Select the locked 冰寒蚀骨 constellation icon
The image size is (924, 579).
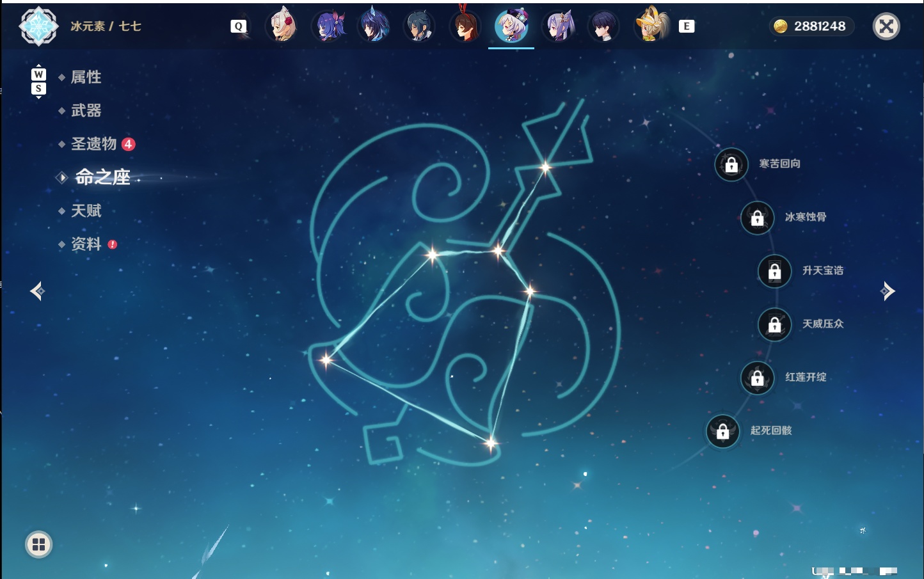point(757,218)
